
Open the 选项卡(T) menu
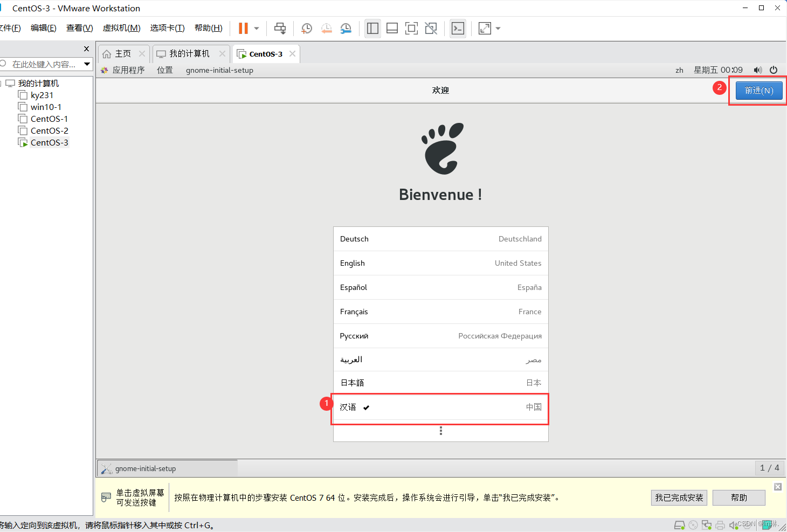(x=167, y=28)
